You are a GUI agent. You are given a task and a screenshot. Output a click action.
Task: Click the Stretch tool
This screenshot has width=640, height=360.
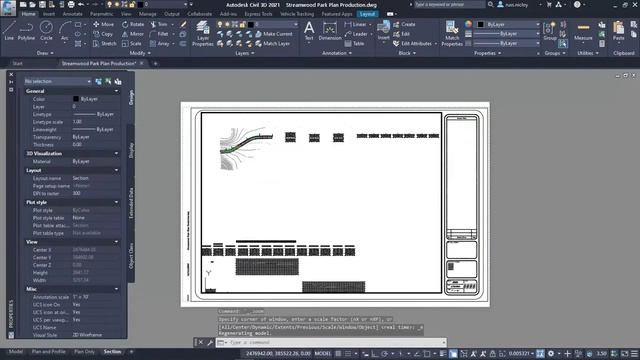click(104, 44)
